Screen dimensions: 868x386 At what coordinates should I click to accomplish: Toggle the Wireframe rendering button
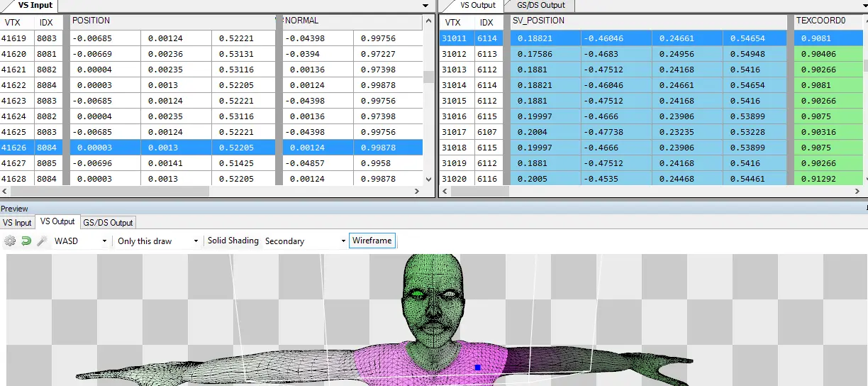pos(372,241)
